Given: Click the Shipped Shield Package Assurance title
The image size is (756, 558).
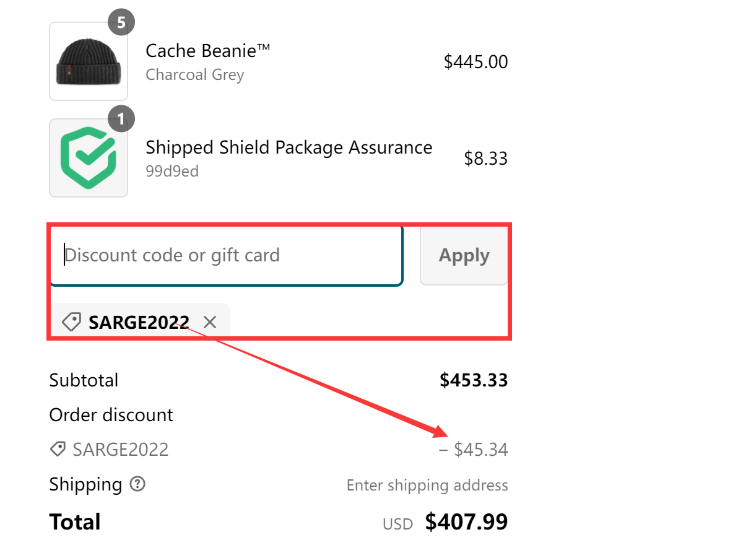Looking at the screenshot, I should click(x=289, y=147).
